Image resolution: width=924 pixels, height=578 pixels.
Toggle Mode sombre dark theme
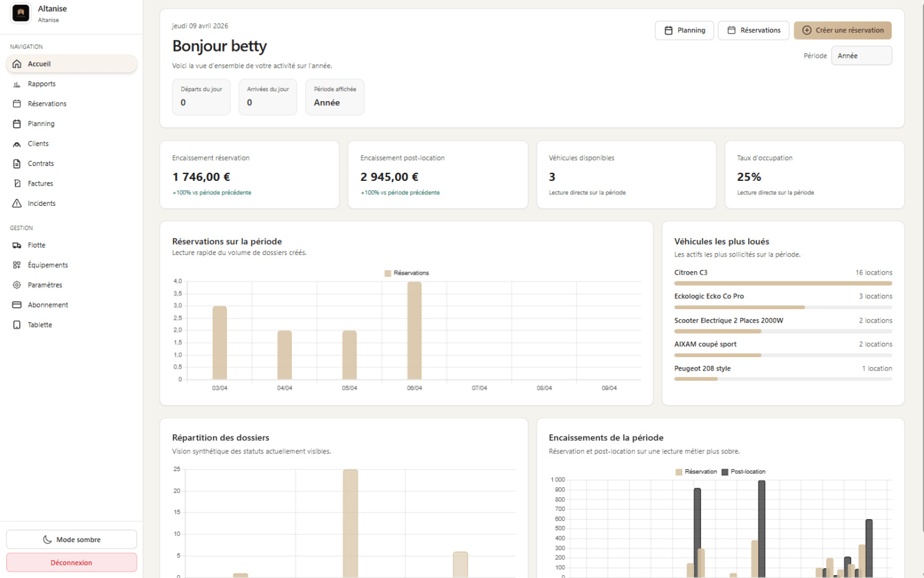click(72, 539)
